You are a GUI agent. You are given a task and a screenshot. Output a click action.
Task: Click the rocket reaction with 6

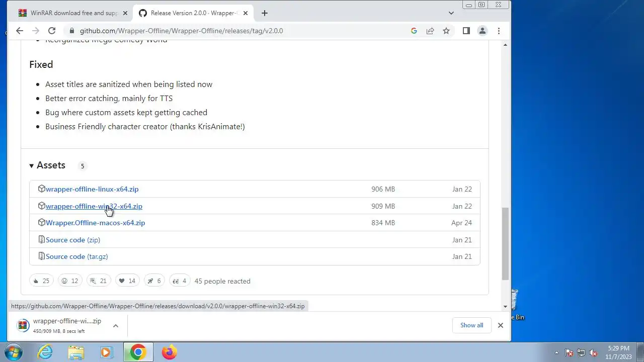pyautogui.click(x=154, y=281)
